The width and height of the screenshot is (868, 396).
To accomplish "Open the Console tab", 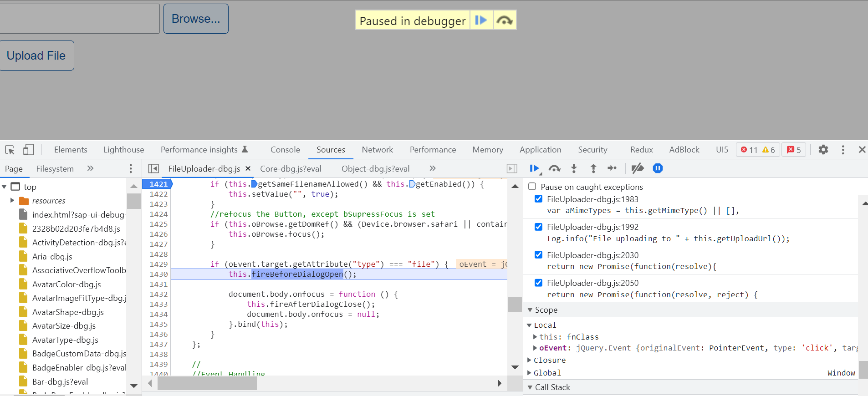I will 285,150.
